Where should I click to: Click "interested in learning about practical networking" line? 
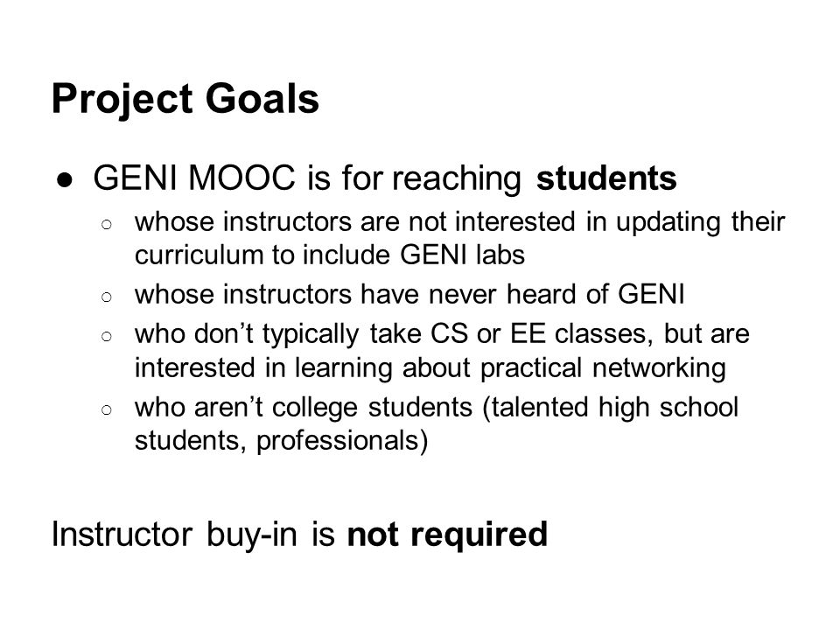tap(430, 368)
